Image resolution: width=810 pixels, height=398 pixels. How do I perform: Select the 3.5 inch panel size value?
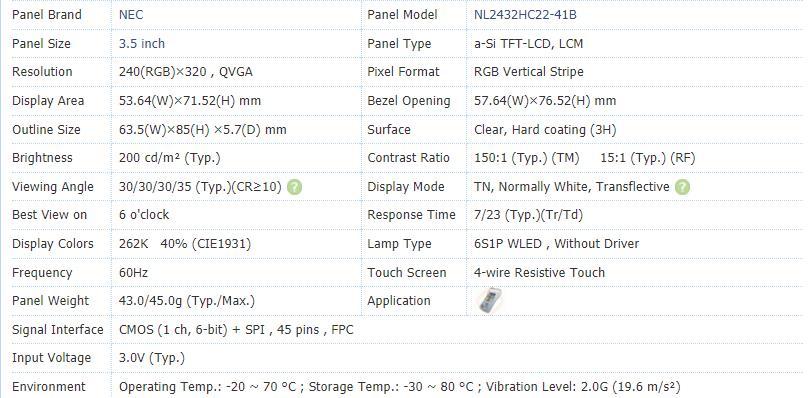click(142, 44)
